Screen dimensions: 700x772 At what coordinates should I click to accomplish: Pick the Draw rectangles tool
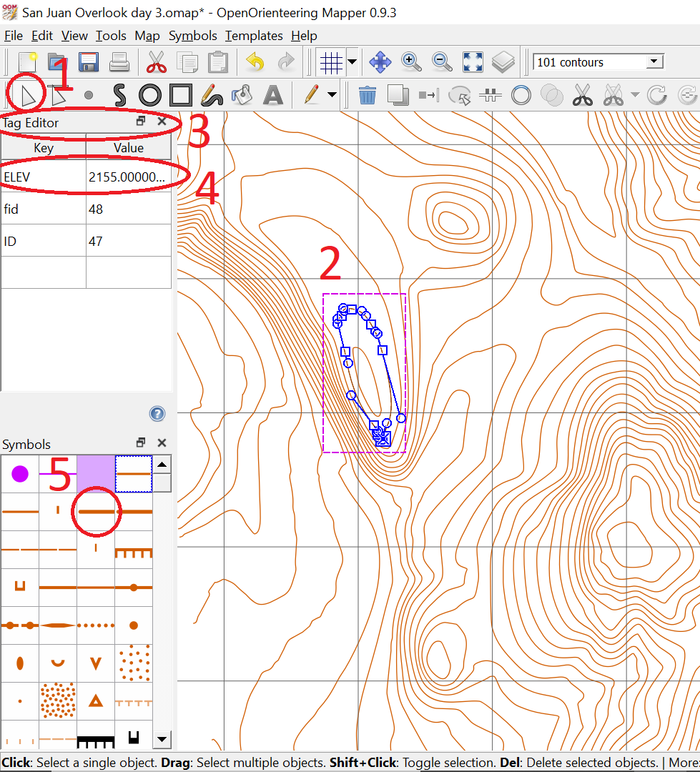tap(179, 94)
